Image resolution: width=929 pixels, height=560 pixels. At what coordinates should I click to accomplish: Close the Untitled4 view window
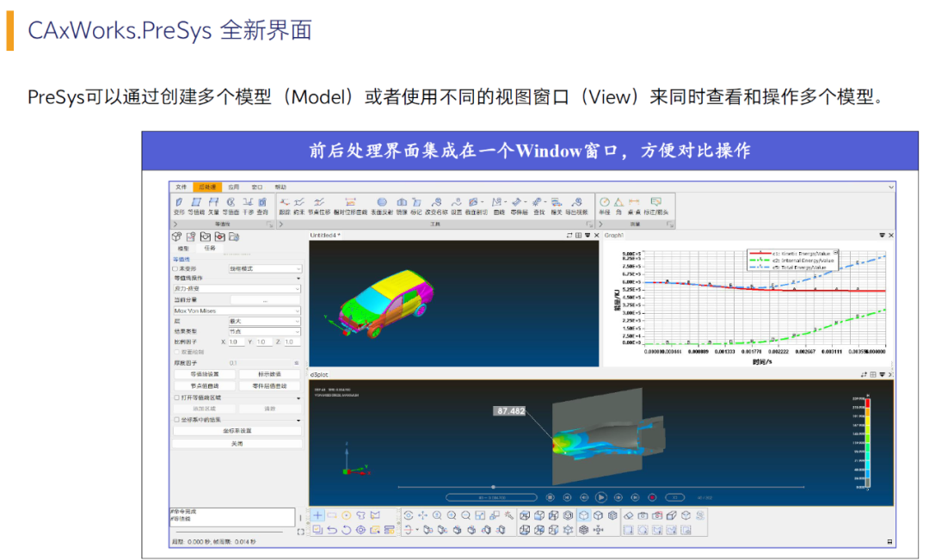click(x=597, y=235)
